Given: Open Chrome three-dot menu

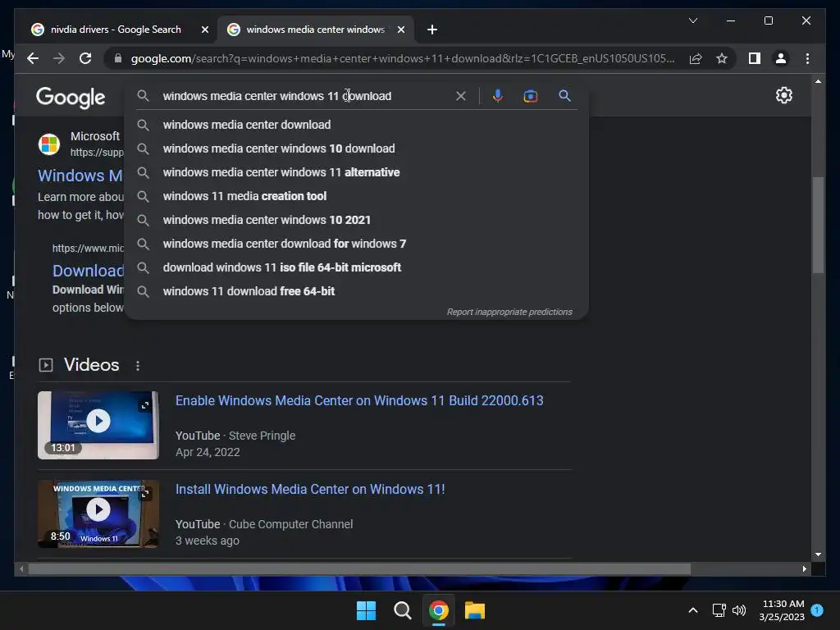Looking at the screenshot, I should point(807,58).
